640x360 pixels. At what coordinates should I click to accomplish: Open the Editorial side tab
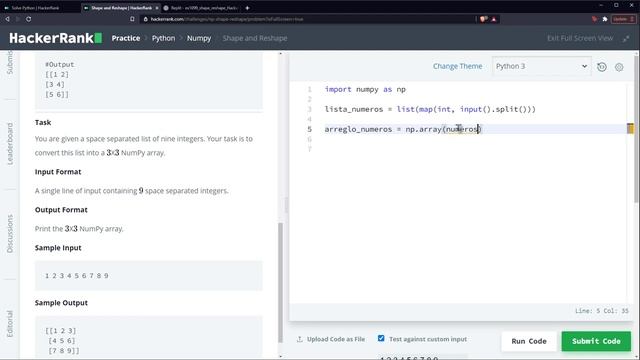click(10, 324)
